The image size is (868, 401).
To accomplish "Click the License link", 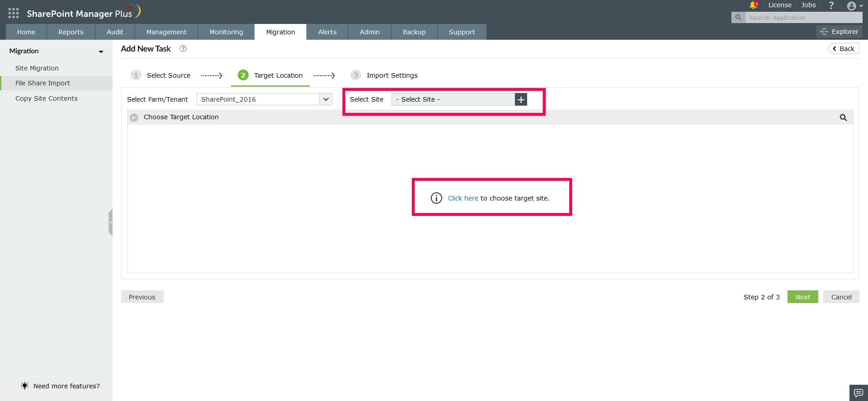I will (x=780, y=5).
